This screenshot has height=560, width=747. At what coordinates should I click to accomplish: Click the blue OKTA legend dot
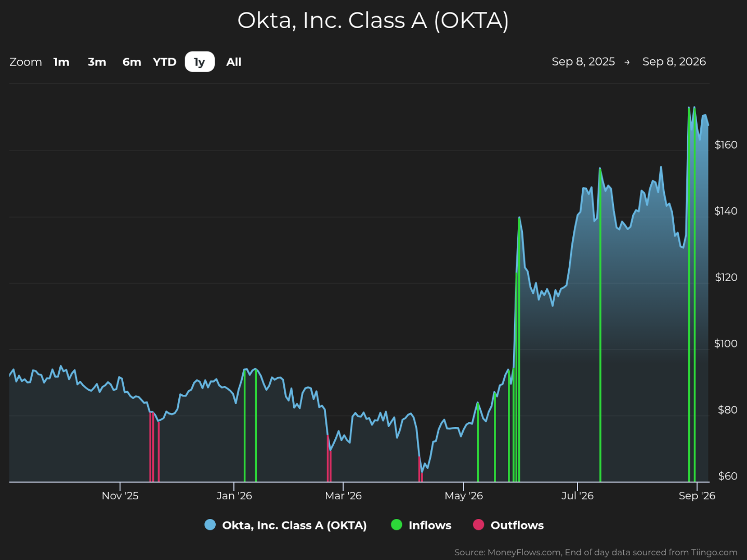(x=210, y=525)
